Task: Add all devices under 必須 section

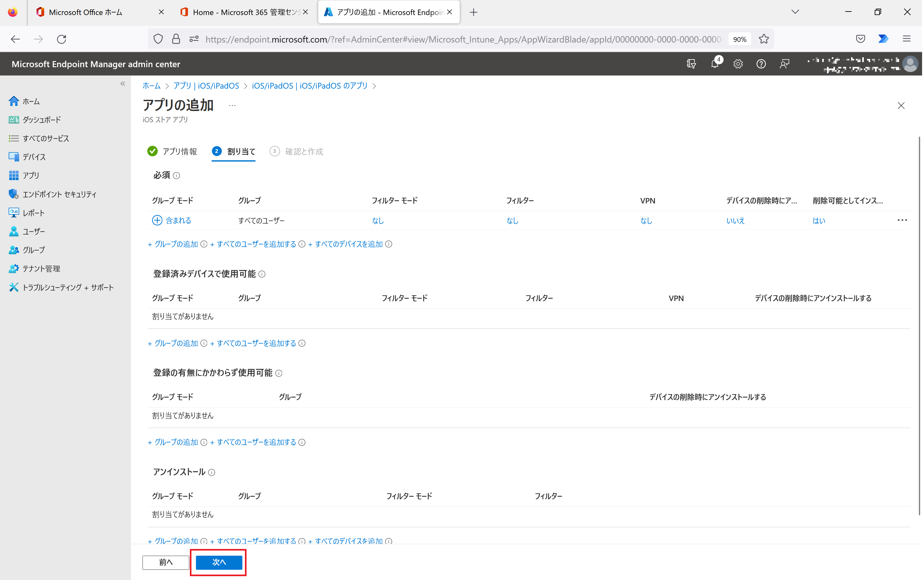Action: [x=346, y=244]
